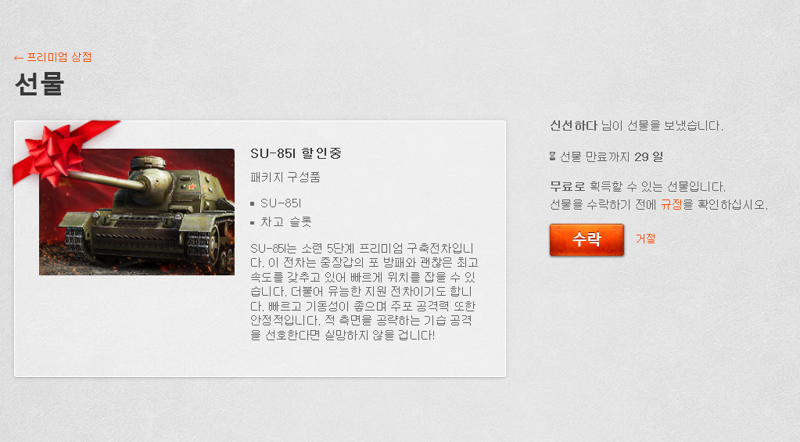Open the 규정 rules link

click(671, 205)
